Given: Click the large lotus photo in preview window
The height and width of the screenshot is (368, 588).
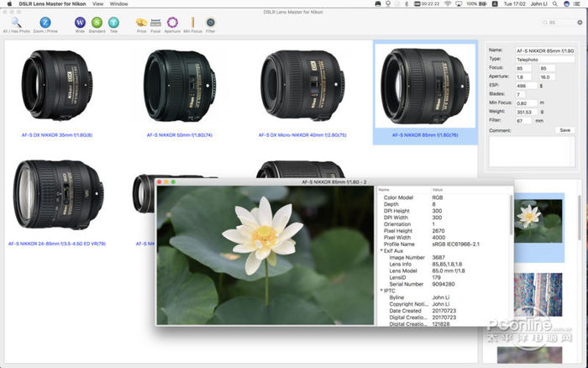Looking at the screenshot, I should click(x=265, y=255).
